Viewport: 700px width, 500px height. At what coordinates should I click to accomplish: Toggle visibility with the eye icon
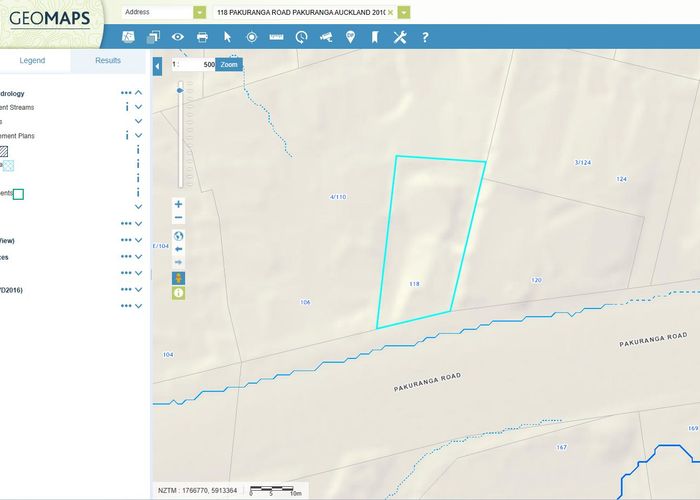(178, 37)
